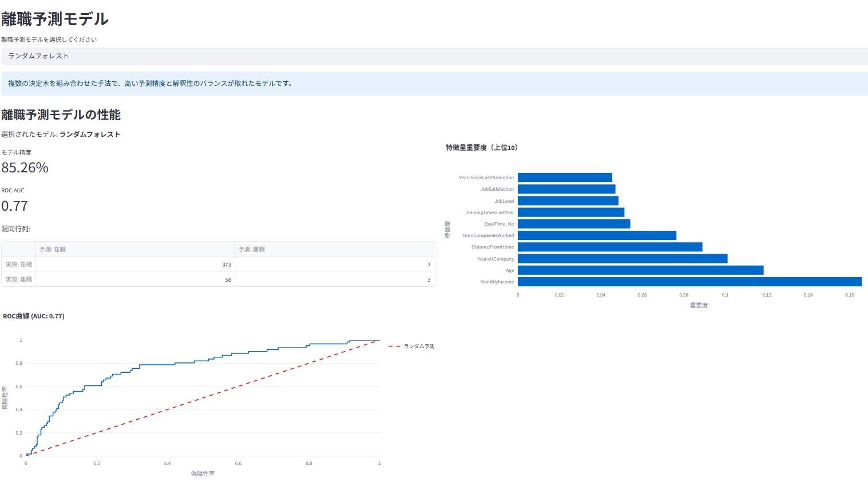Click the 実際: 在職 row header

click(19, 265)
